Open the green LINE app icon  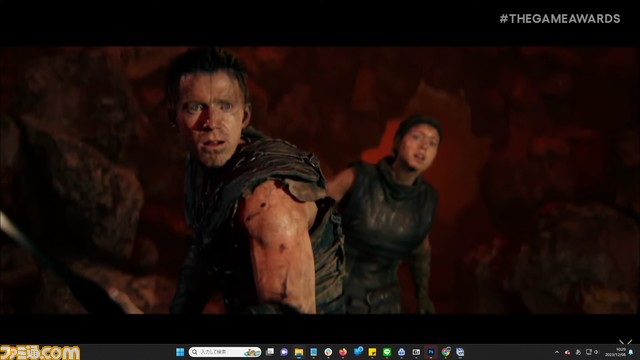(387, 352)
